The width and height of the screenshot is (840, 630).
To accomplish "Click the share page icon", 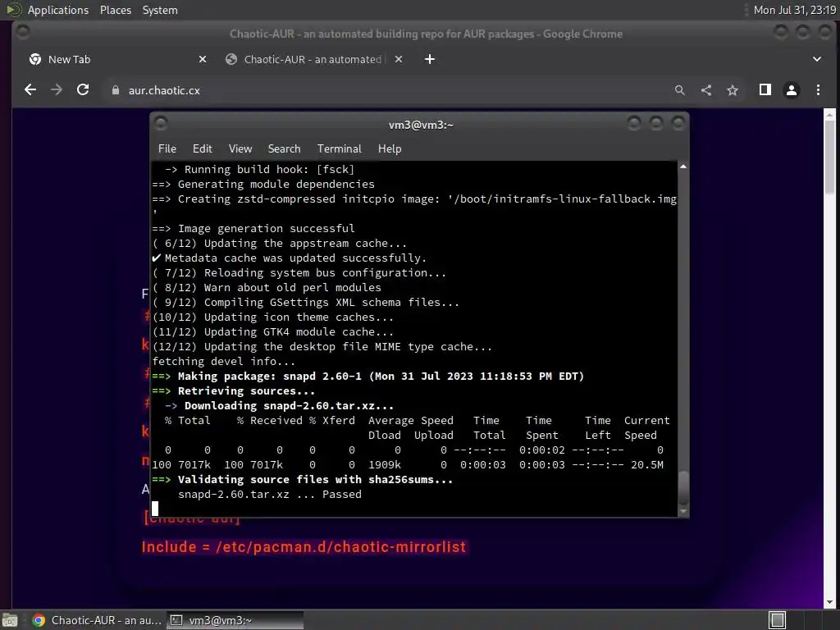I will coord(706,90).
